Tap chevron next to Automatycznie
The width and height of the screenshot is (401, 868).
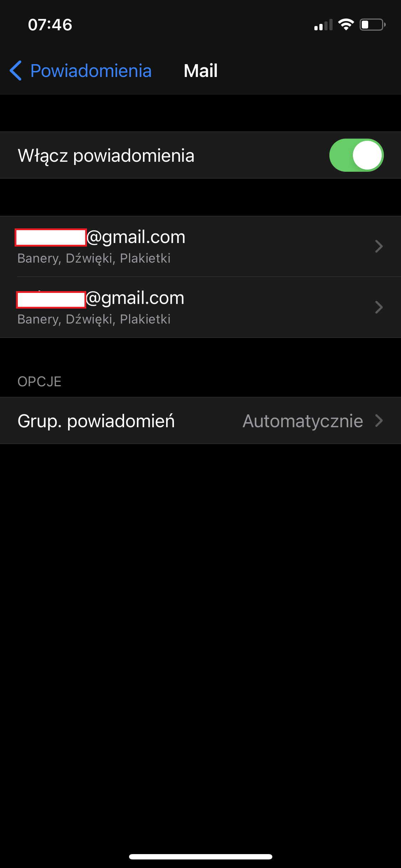[x=379, y=420]
